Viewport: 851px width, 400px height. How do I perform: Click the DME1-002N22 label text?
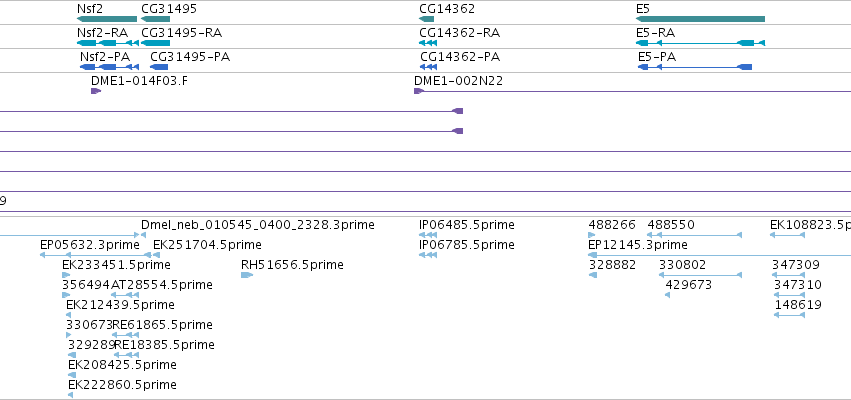(x=459, y=81)
